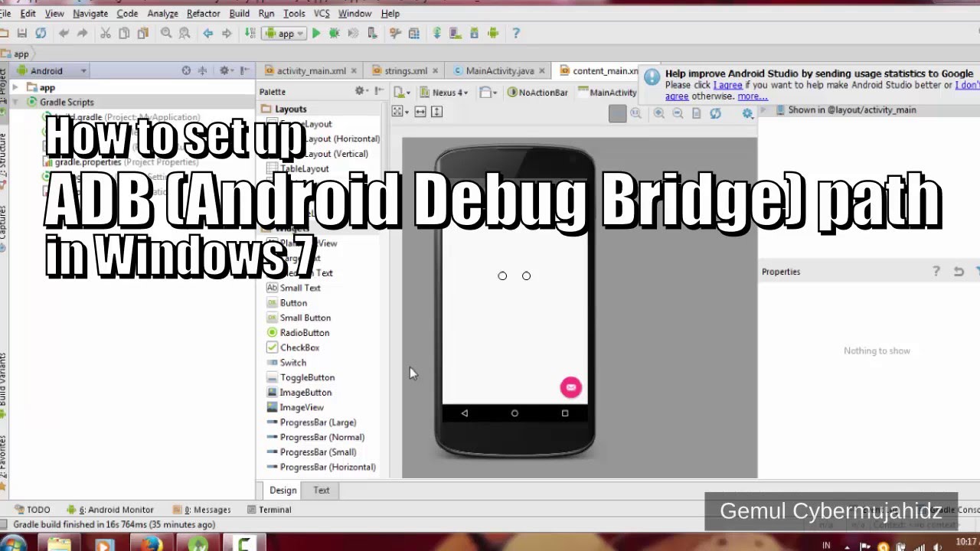Select CheckBox widget in the palette

[x=292, y=347]
